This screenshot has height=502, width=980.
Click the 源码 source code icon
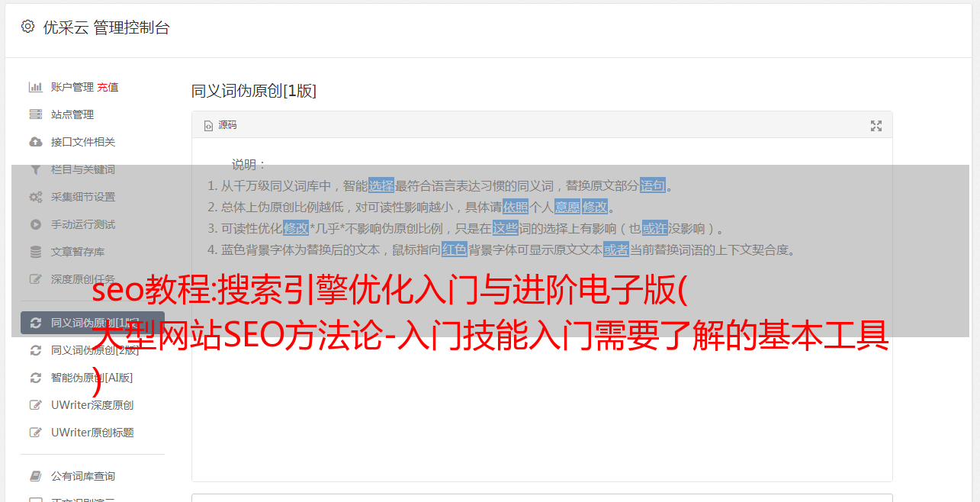[208, 126]
